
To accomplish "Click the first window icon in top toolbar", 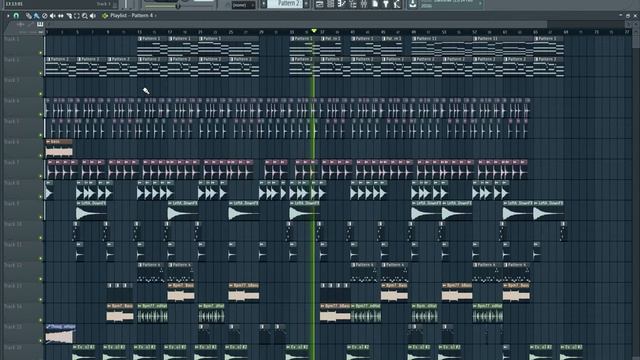I will [x=320, y=4].
